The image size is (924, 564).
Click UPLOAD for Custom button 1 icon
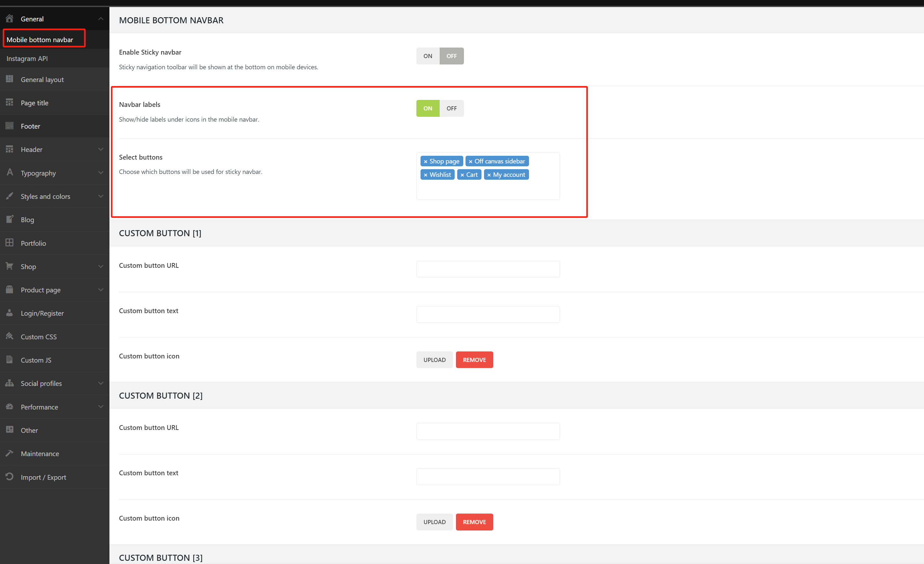(x=434, y=359)
